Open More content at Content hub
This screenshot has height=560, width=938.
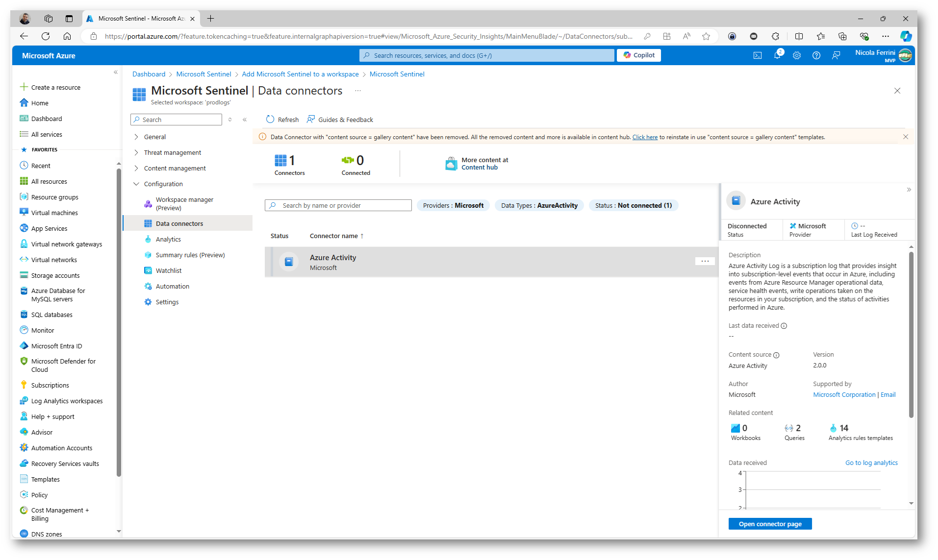click(477, 164)
